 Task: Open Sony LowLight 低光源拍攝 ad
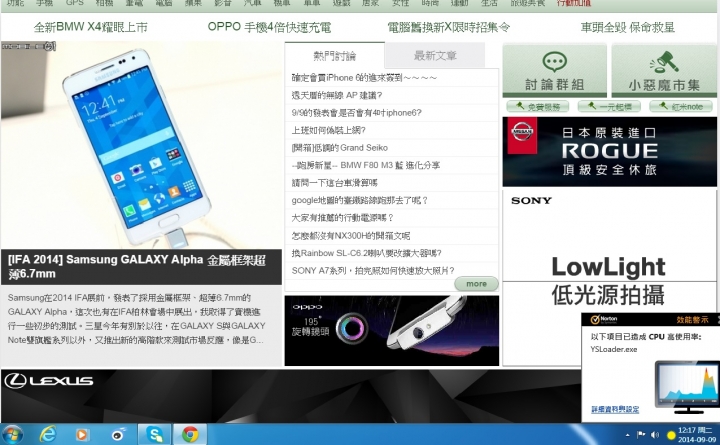608,280
